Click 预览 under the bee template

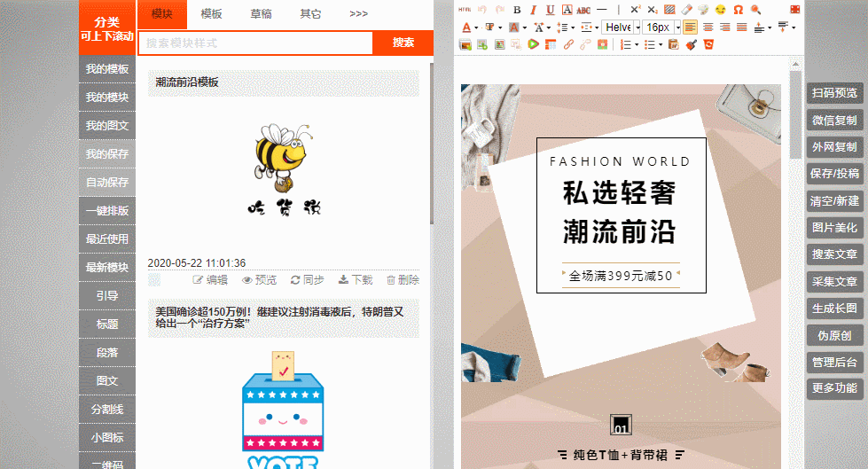click(x=259, y=280)
